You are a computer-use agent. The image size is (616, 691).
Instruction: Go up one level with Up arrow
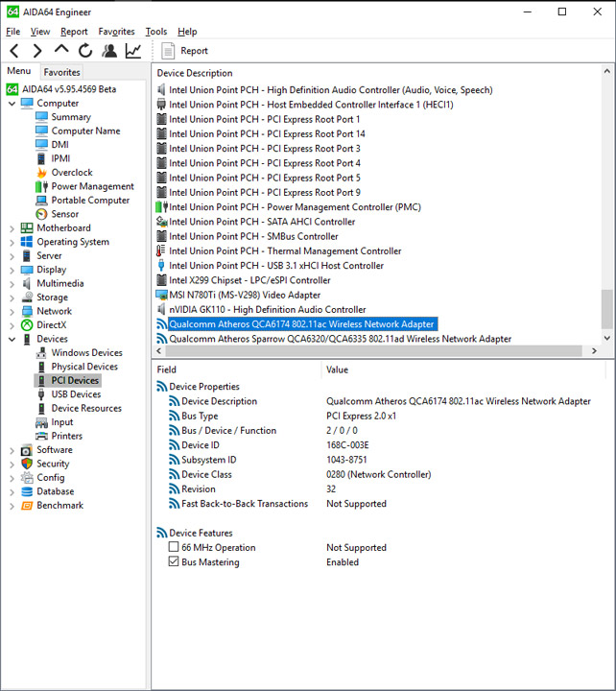(61, 50)
